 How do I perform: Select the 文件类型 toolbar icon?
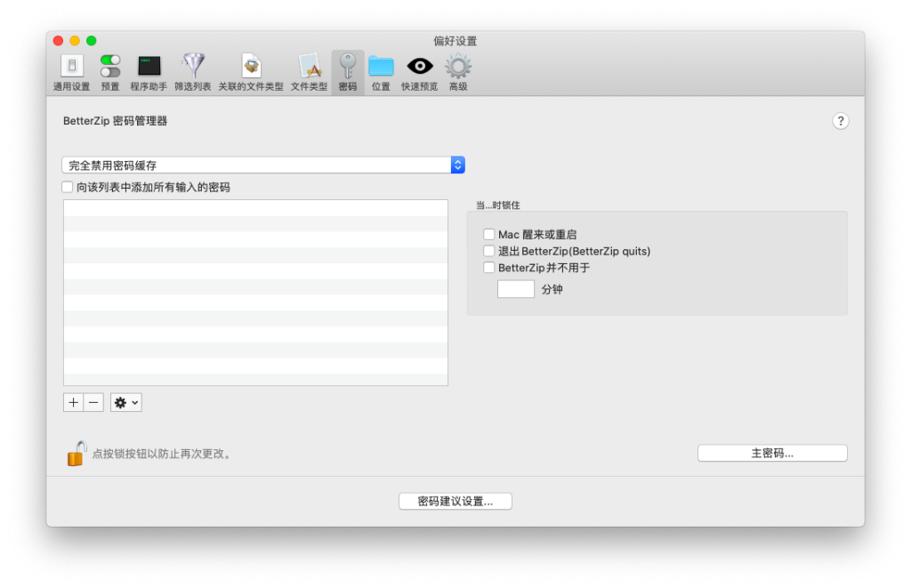click(308, 68)
